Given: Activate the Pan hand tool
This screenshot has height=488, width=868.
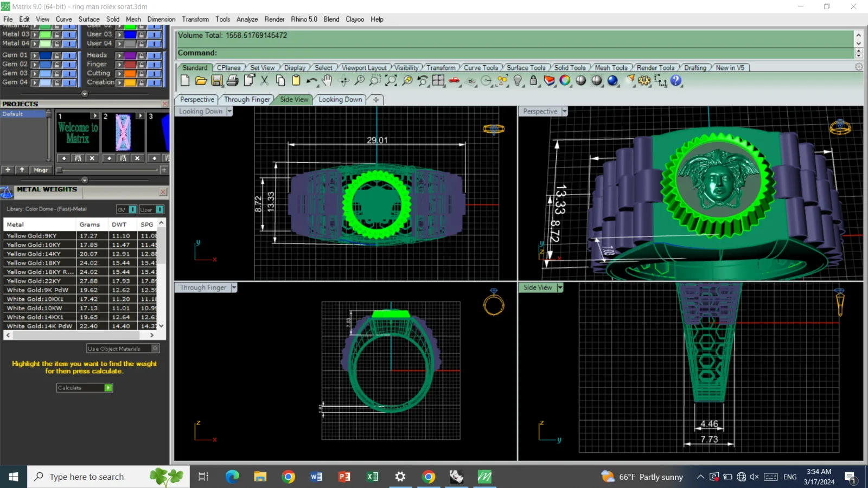Looking at the screenshot, I should [327, 81].
